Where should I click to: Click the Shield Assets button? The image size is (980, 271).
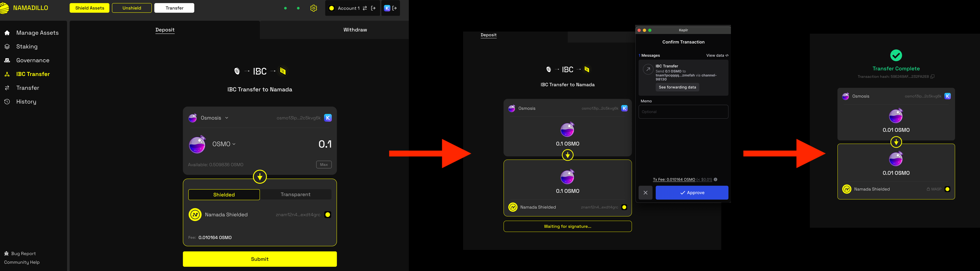tap(89, 8)
